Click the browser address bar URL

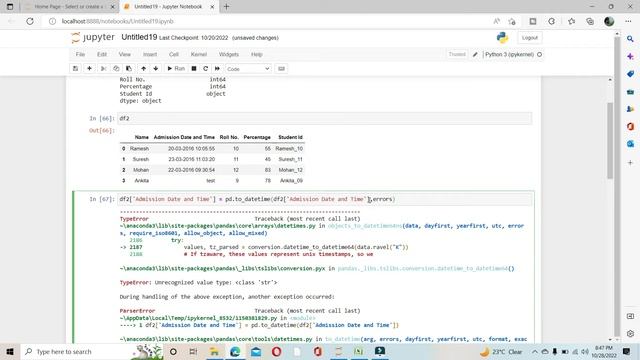point(118,21)
